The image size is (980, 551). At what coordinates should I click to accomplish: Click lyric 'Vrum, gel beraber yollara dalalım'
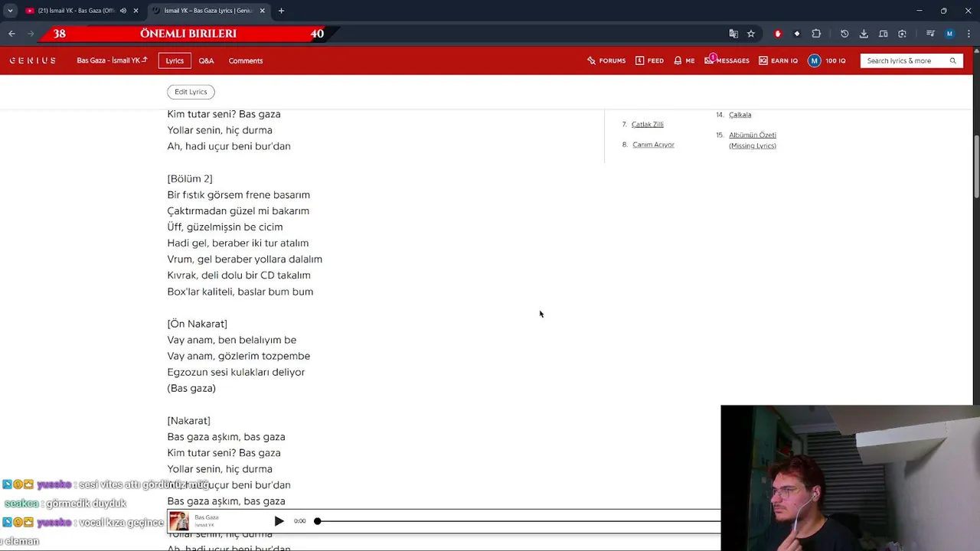(x=245, y=259)
